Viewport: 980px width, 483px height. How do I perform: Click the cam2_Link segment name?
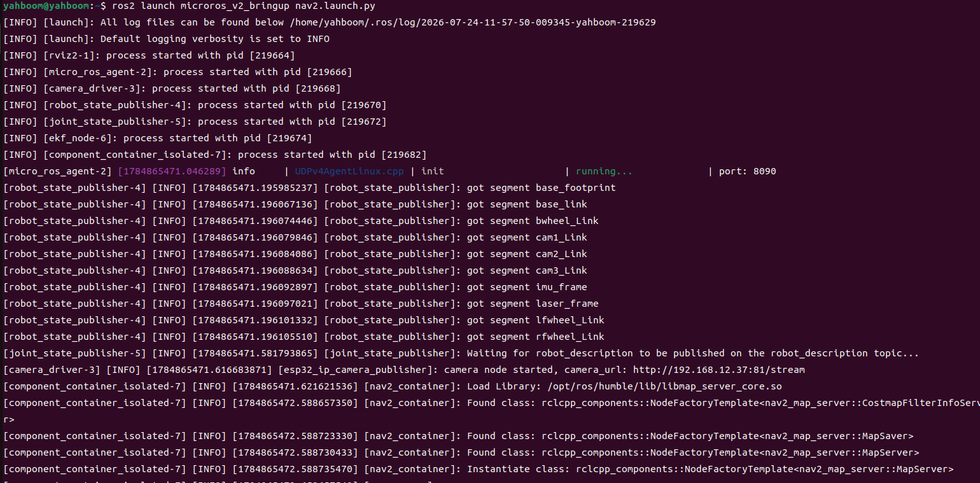561,254
